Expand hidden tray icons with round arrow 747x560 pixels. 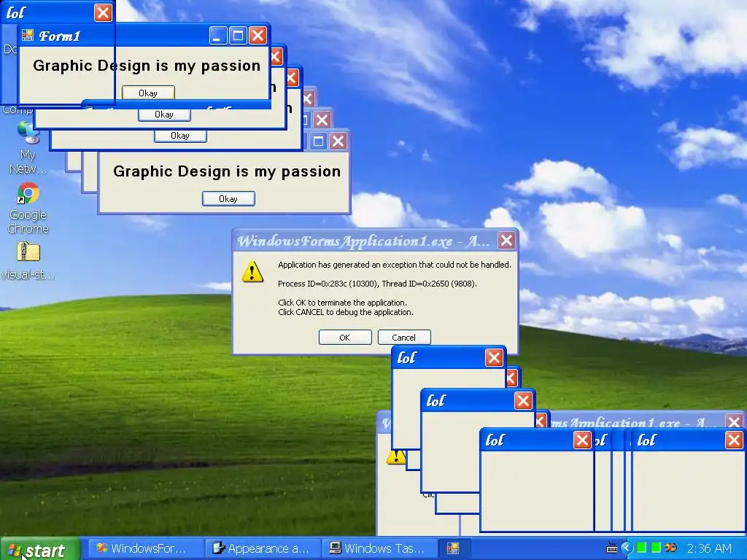(627, 548)
